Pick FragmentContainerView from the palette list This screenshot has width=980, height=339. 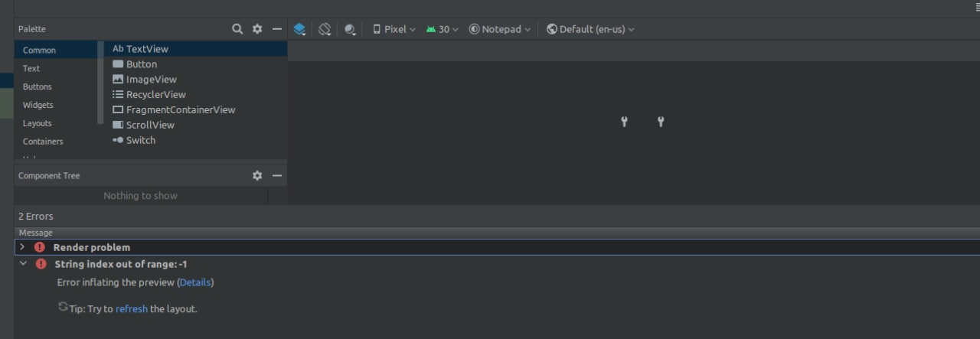pyautogui.click(x=195, y=110)
